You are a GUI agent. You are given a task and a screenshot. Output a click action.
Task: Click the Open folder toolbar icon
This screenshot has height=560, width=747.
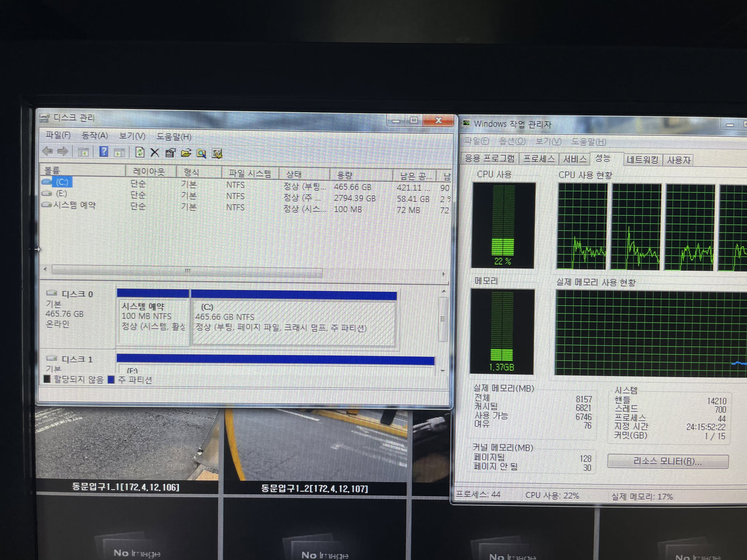point(186,153)
